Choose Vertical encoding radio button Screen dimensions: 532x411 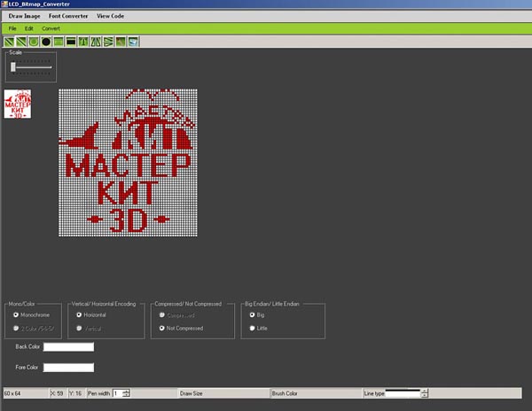[x=79, y=329]
